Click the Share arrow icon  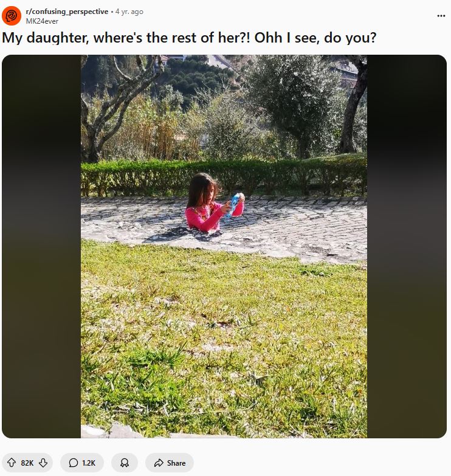pyautogui.click(x=159, y=463)
